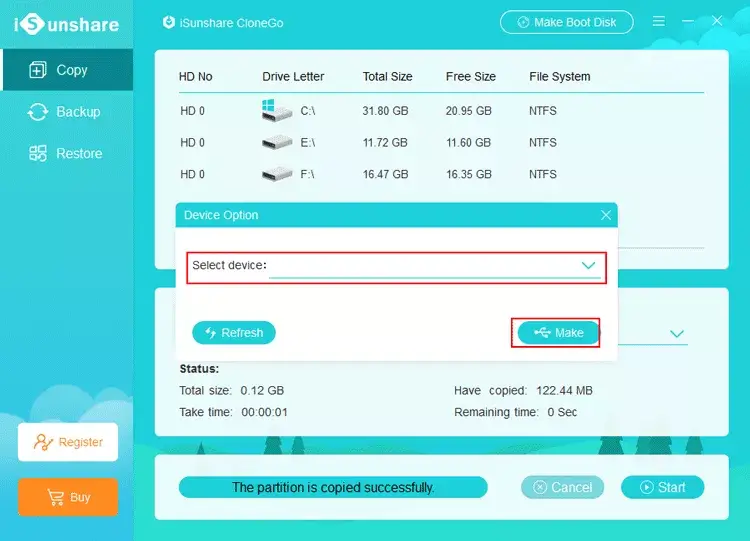Minimize the CloneGo window
The width and height of the screenshot is (750, 541).
tap(688, 21)
